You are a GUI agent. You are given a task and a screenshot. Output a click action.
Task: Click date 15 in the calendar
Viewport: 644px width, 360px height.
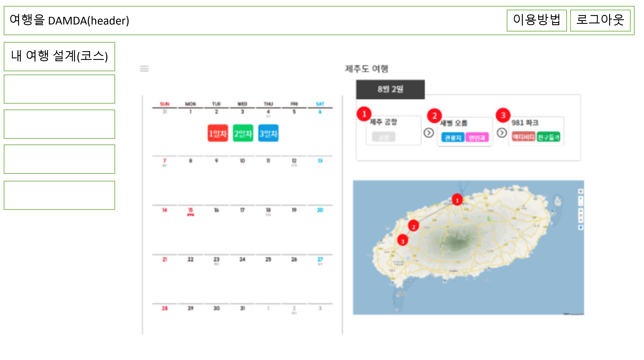[190, 210]
